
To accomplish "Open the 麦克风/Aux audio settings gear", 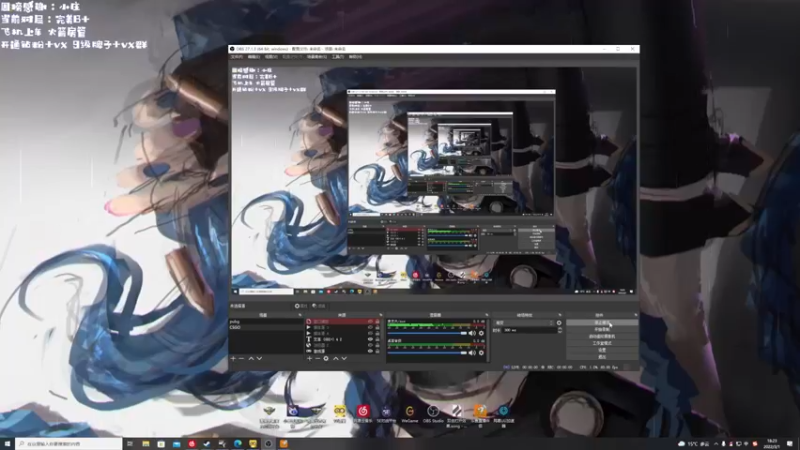I will [481, 333].
